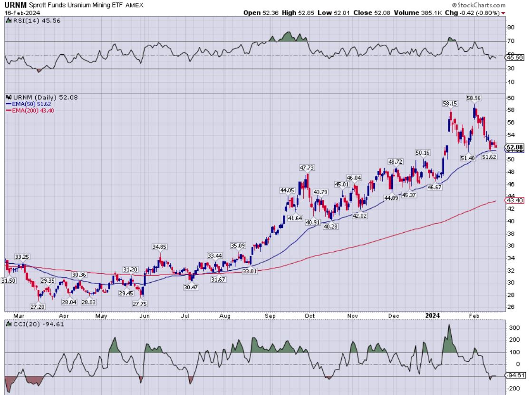Click the Jun month label on time axis

pos(145,316)
